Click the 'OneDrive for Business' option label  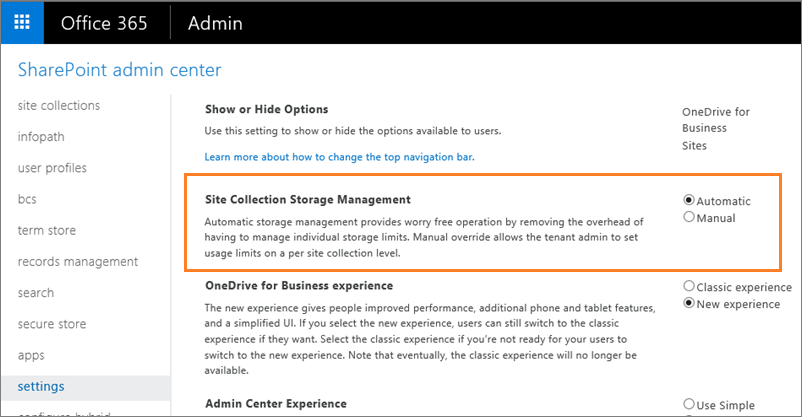coord(716,120)
